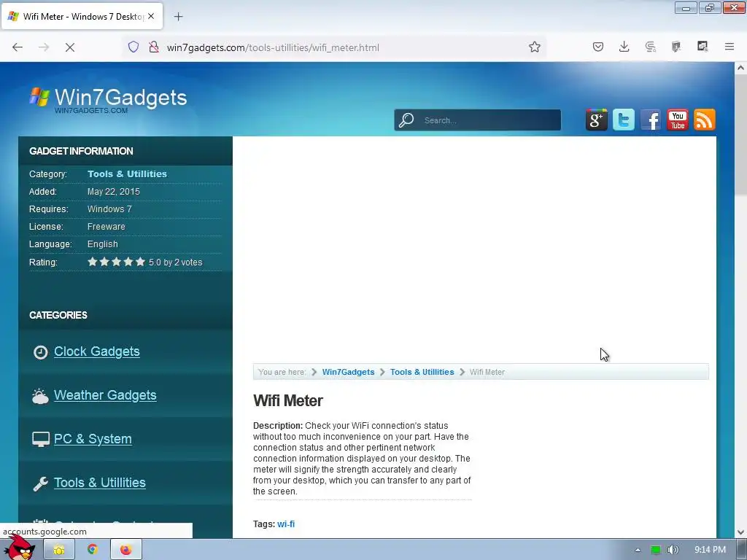Open the folder item in the taskbar
747x560 pixels.
point(59,550)
